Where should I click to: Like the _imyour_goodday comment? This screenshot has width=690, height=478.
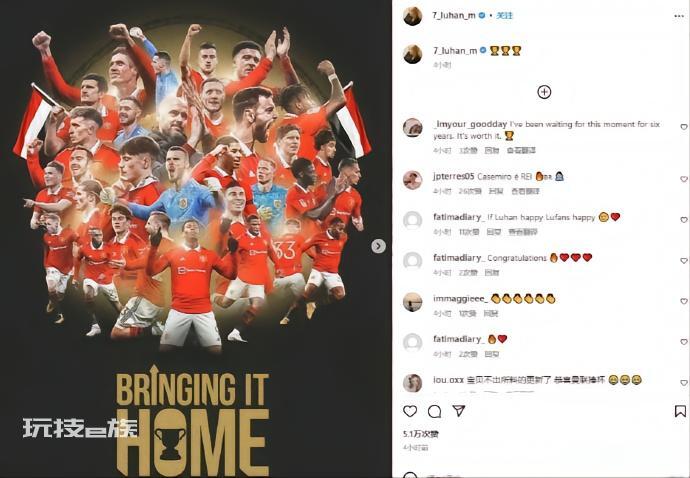tap(684, 127)
